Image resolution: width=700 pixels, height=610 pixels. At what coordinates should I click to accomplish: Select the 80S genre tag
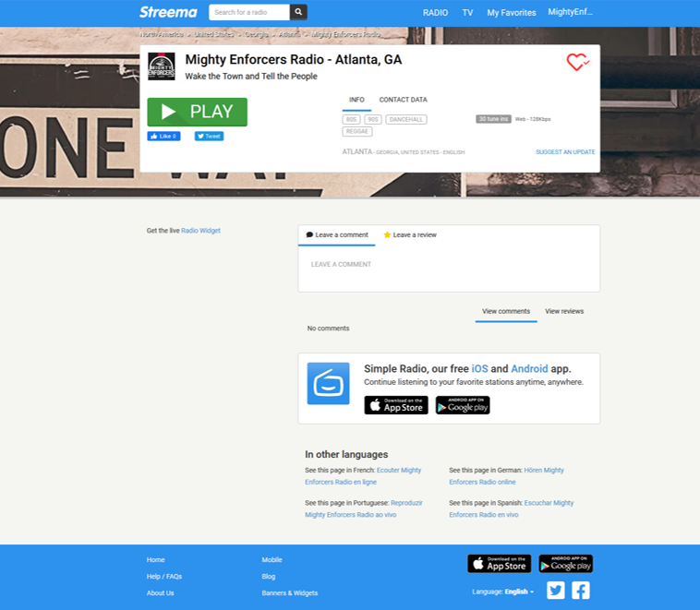pyautogui.click(x=351, y=120)
